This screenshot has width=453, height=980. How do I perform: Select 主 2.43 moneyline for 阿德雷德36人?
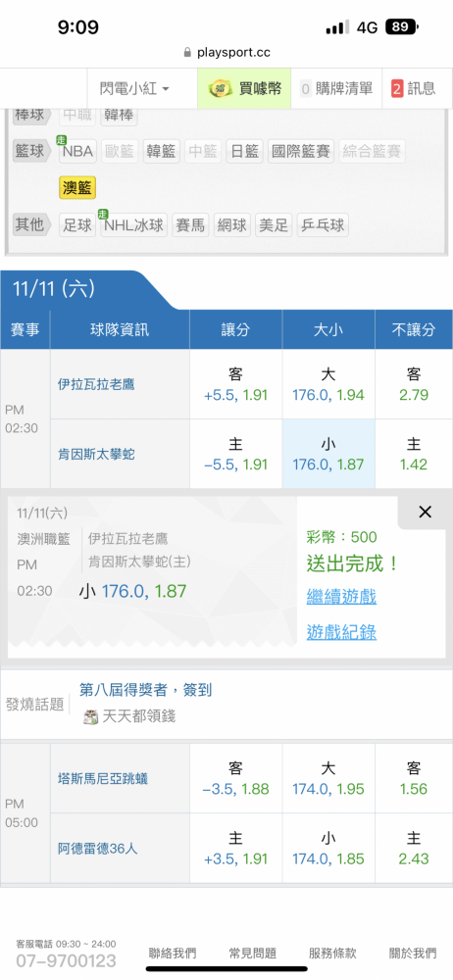point(414,848)
